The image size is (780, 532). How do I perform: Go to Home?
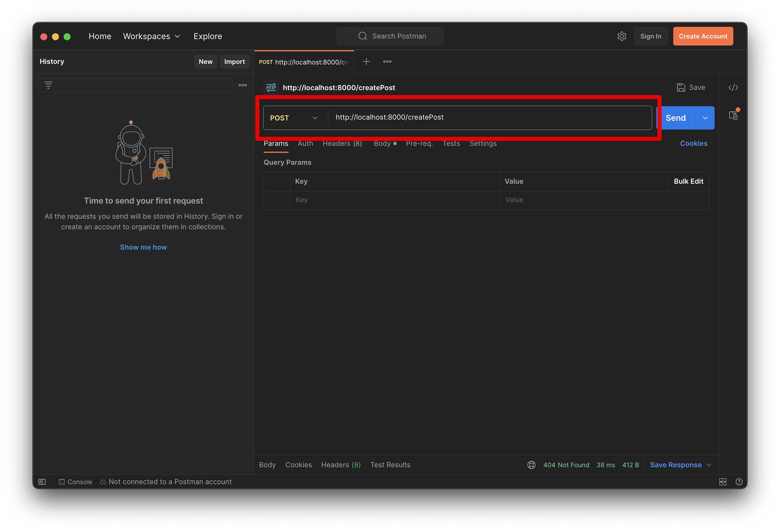coord(100,36)
